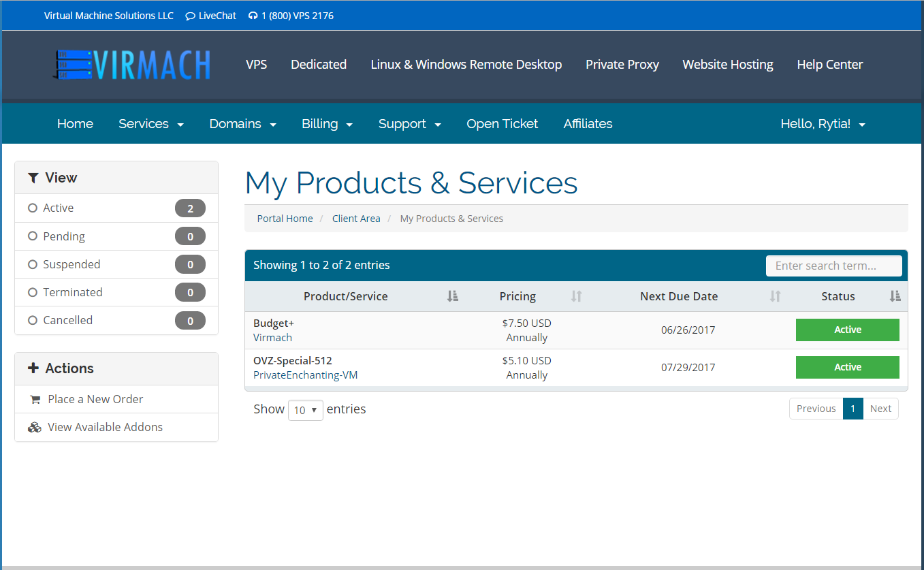Click the $7.50 USD price
924x570 pixels.
(527, 323)
